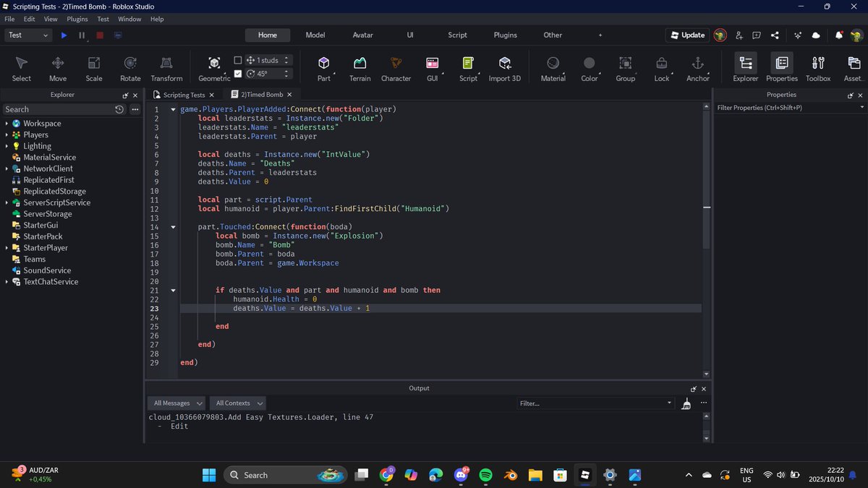Activate the Scale tool
868x488 pixels.
(x=94, y=69)
